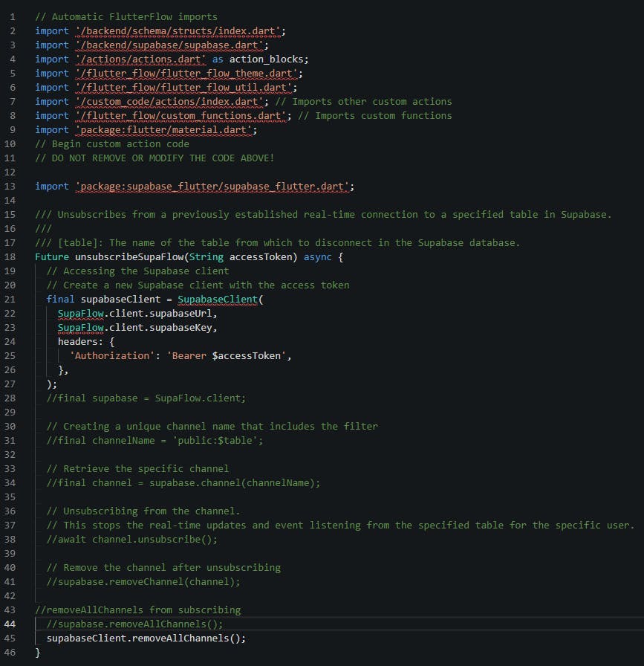Click the 'package:flutter/material.dart' import path

166,129
